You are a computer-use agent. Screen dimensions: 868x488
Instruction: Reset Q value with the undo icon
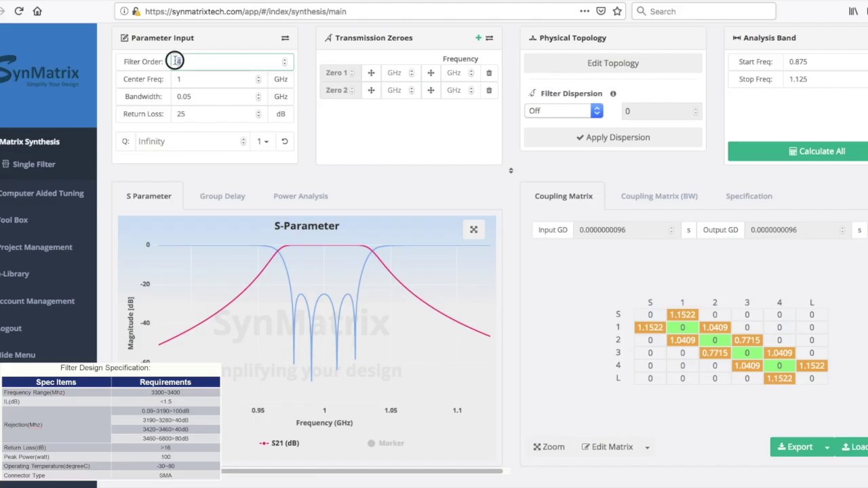click(285, 141)
